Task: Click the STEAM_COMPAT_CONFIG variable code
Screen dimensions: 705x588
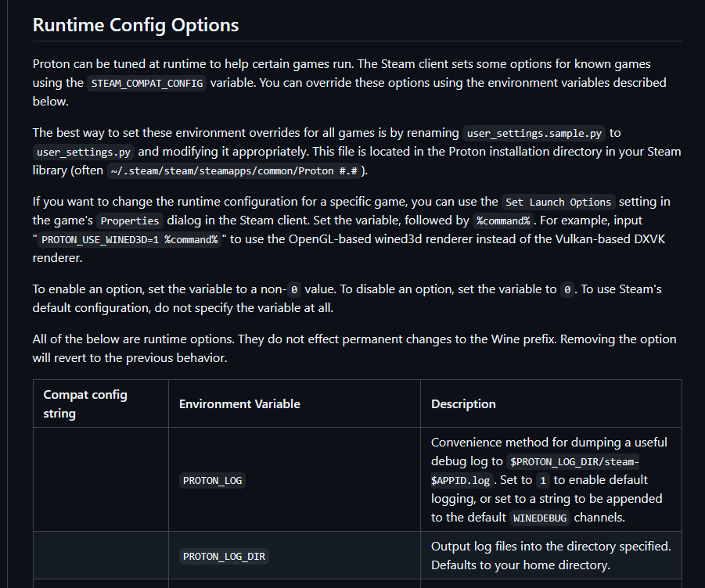Action: click(x=147, y=83)
